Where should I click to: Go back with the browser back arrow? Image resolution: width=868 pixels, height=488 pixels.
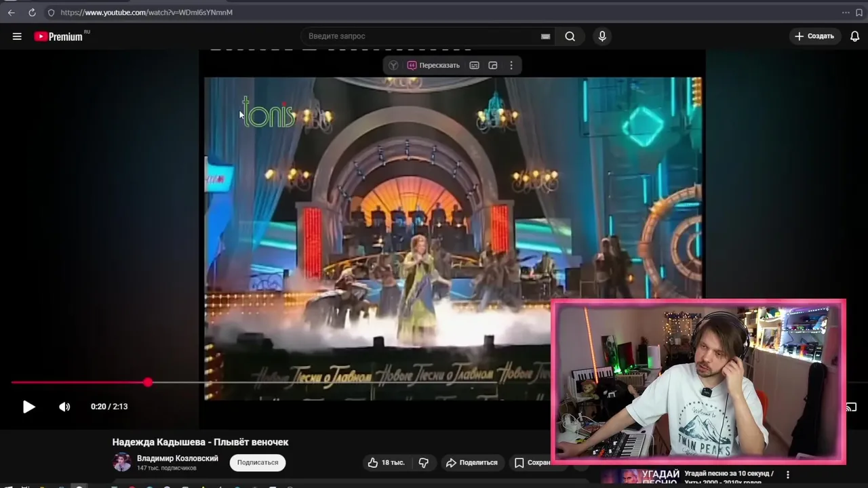[x=11, y=12]
